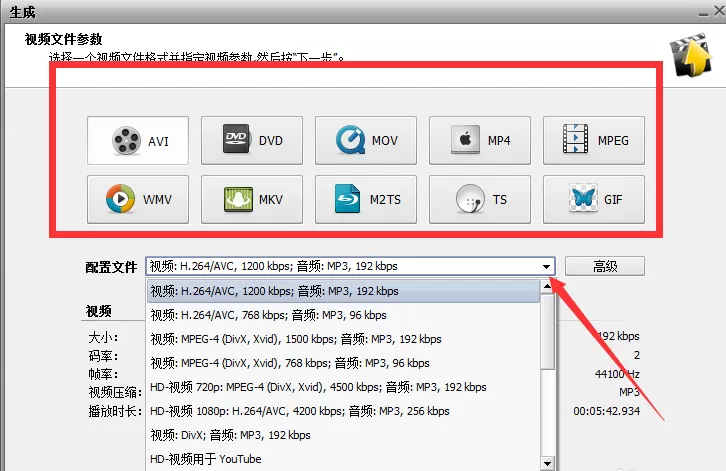The image size is (726, 471).
Task: Click the profile list scrollbar thumb
Action: [547, 331]
